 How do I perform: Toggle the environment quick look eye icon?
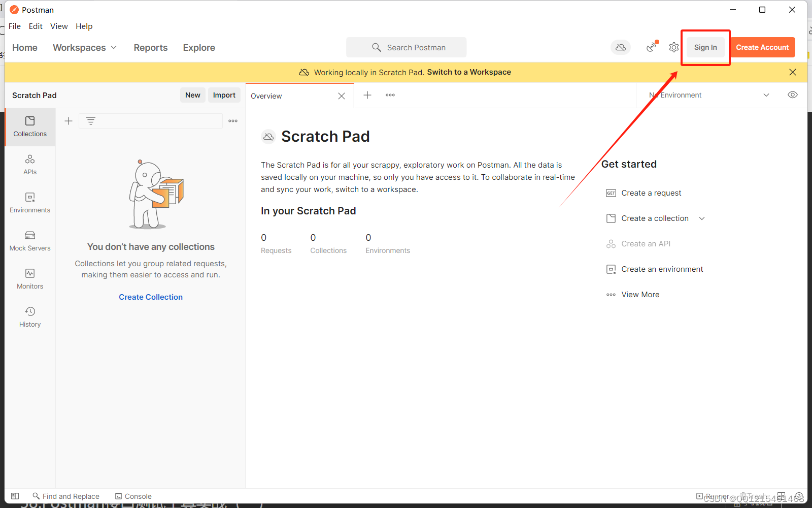click(x=793, y=95)
